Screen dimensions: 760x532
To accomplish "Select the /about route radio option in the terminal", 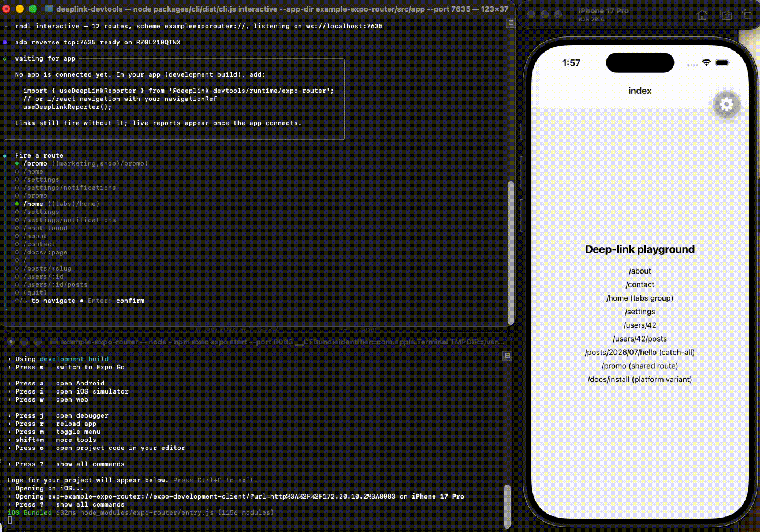I will [x=31, y=236].
